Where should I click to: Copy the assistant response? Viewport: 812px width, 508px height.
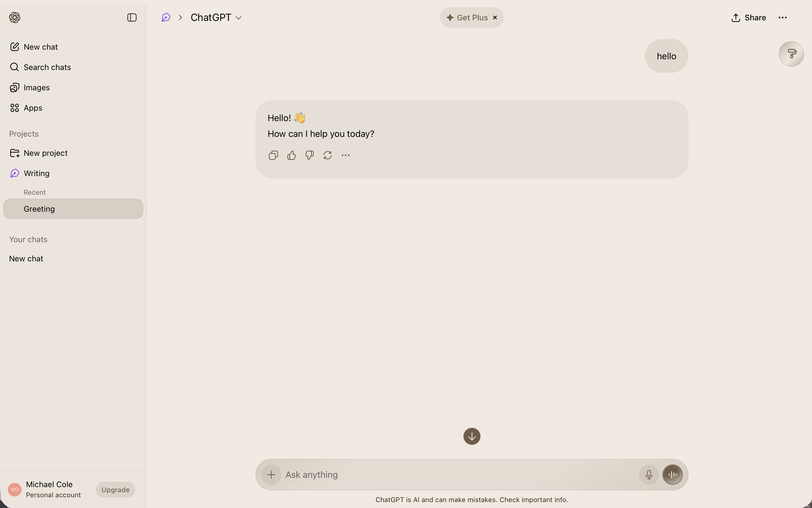pos(273,155)
